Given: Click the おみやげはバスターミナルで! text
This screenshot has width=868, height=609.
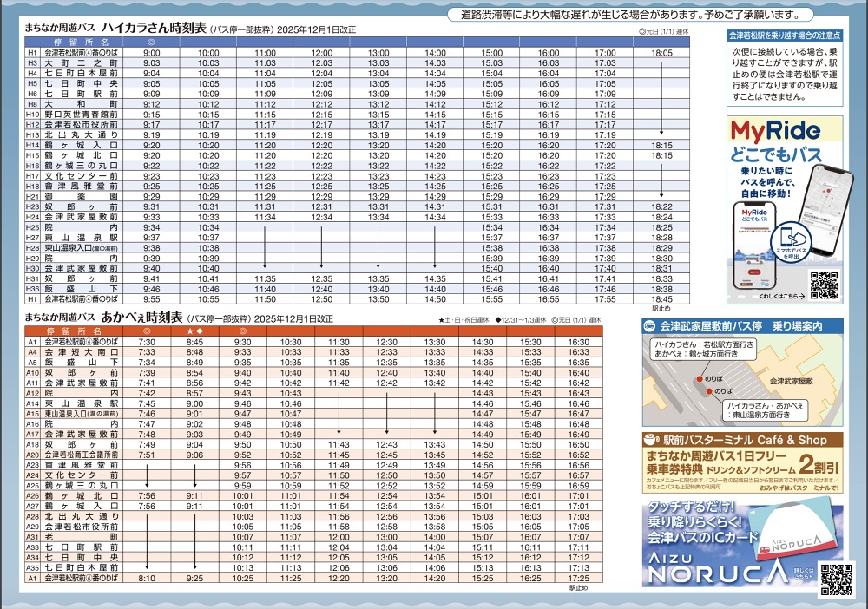Looking at the screenshot, I should pos(799,488).
